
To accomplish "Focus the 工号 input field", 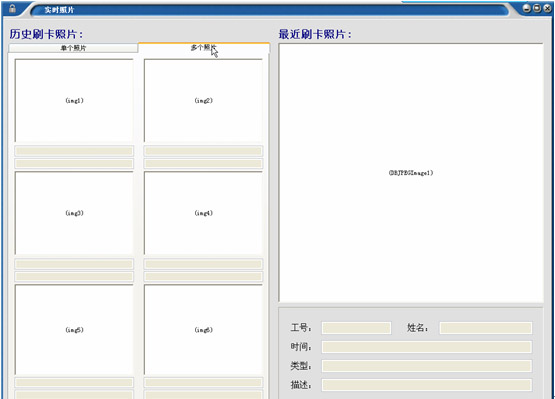I will [x=356, y=328].
